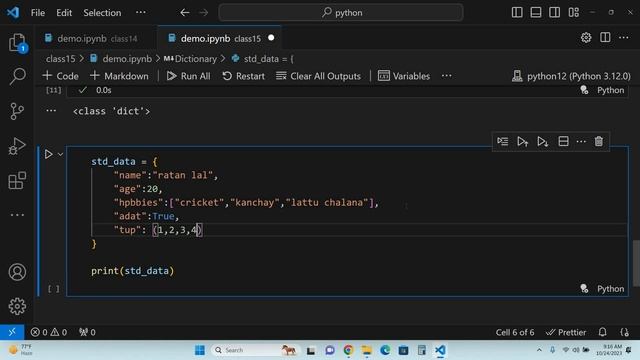
Task: Click Clear All Outputs
Action: tap(318, 76)
